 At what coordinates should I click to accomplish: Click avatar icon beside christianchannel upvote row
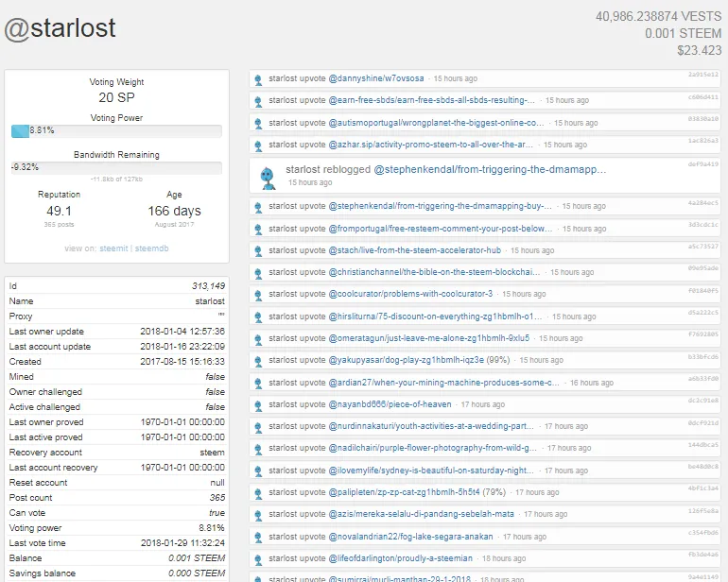[x=258, y=273]
